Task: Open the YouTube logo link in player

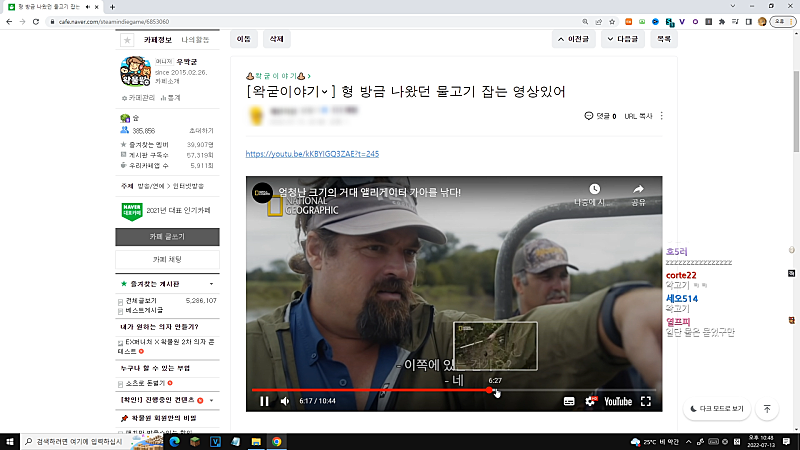Action: point(616,401)
